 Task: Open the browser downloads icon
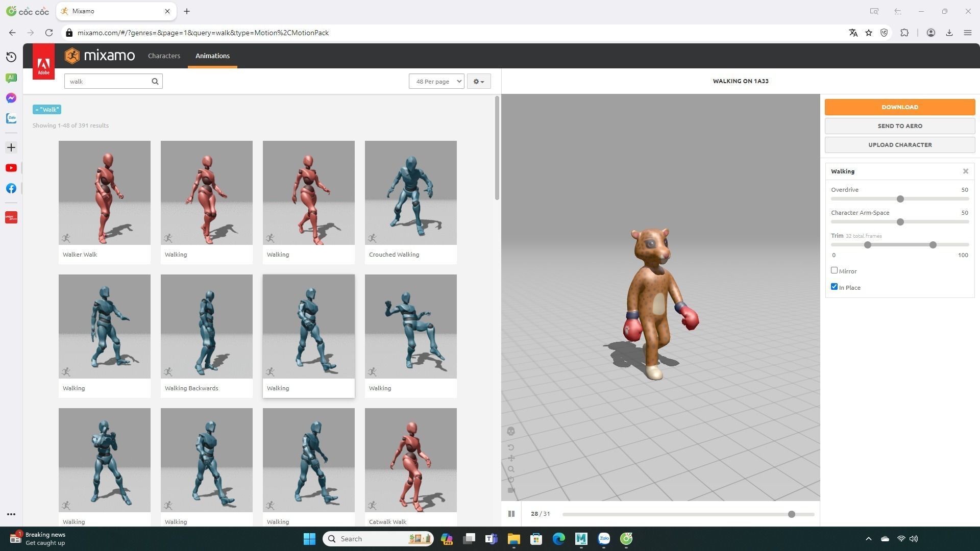click(x=949, y=33)
